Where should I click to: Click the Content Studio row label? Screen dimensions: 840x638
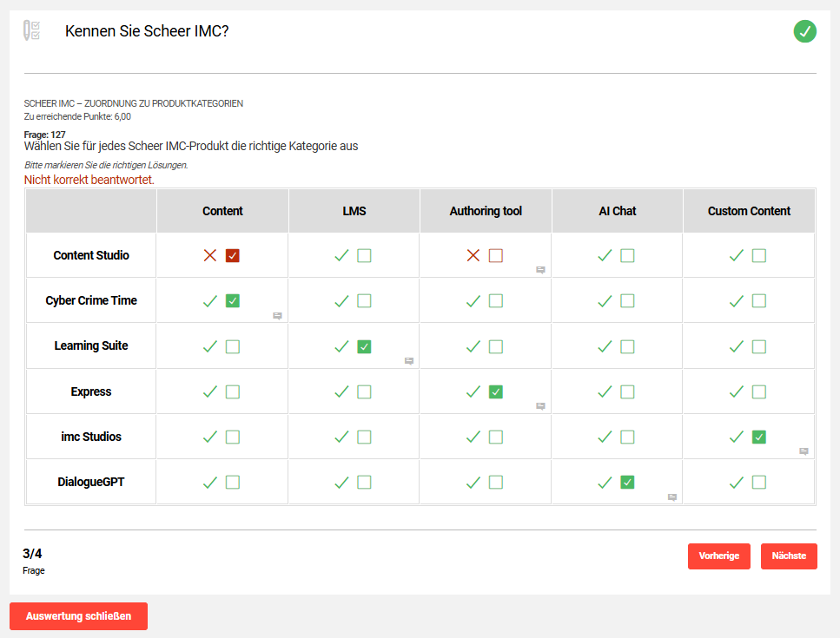click(91, 255)
